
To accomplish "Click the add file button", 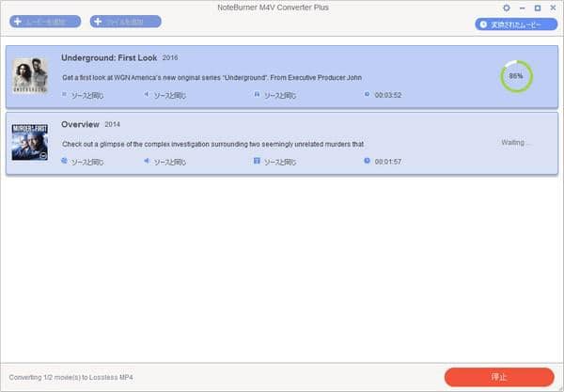I will (x=125, y=22).
